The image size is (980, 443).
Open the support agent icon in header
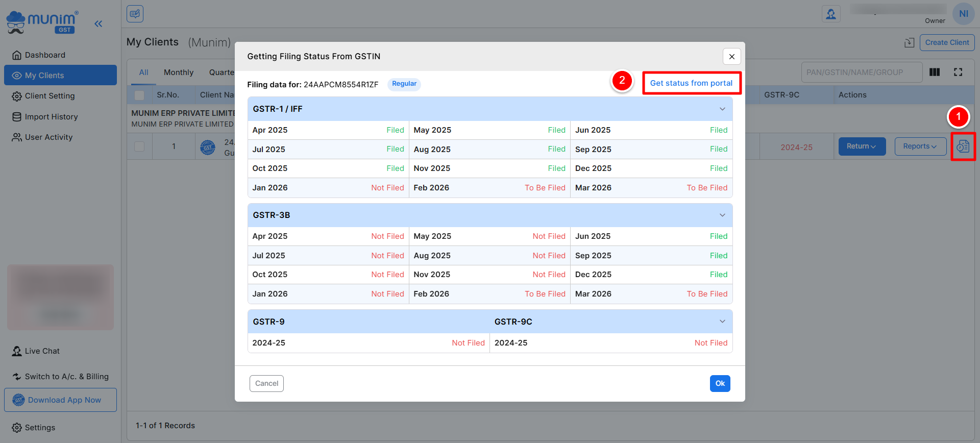pyautogui.click(x=830, y=14)
